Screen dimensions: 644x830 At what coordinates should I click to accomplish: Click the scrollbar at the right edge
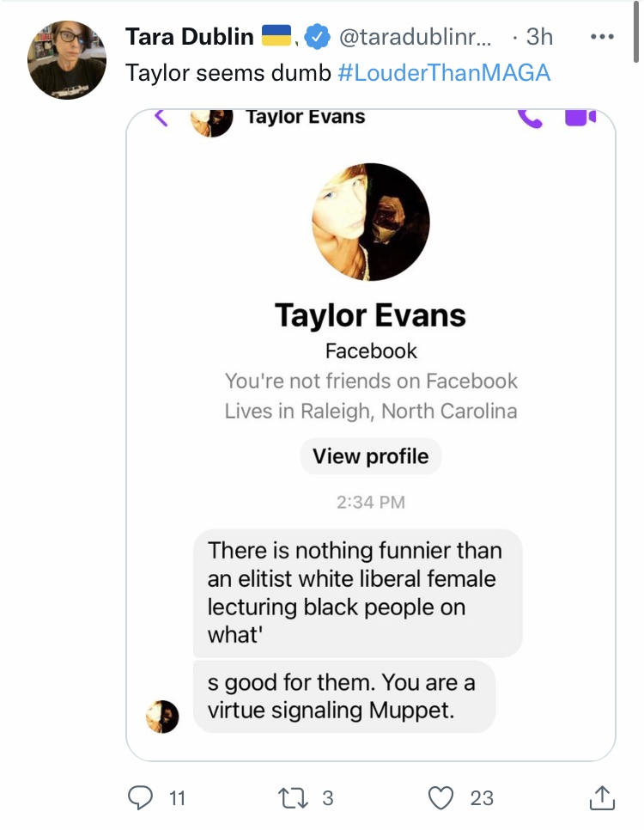(636, 32)
